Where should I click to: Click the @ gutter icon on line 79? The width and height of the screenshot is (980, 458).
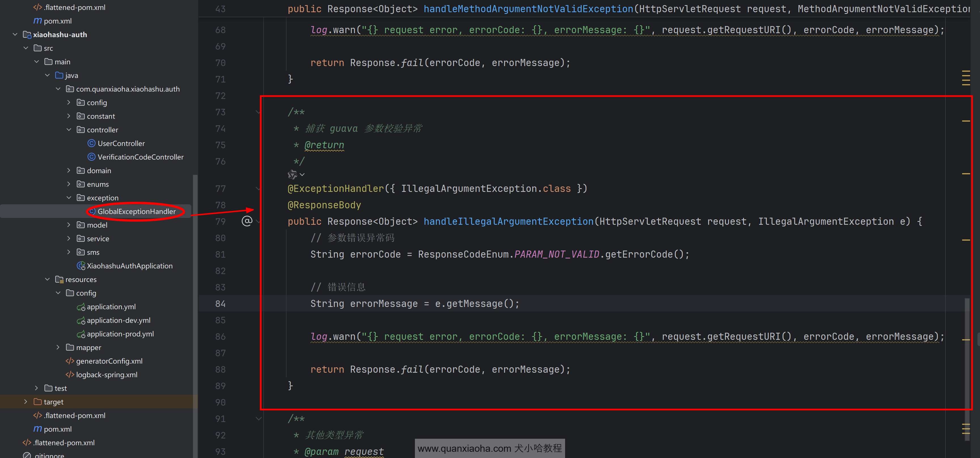click(247, 221)
